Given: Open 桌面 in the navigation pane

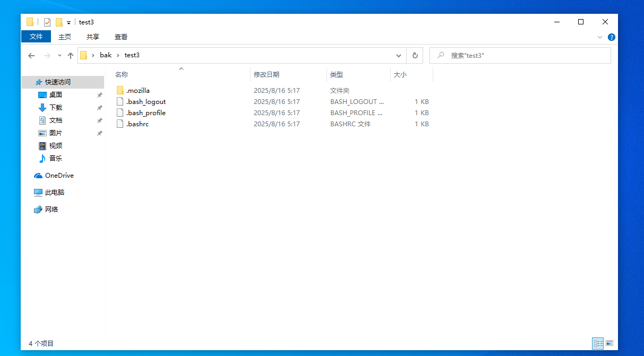Looking at the screenshot, I should click(56, 95).
